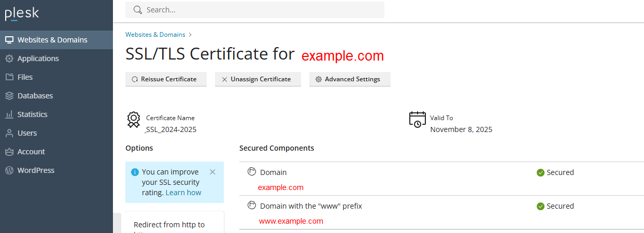Click the Domain component hand icon

tap(252, 172)
